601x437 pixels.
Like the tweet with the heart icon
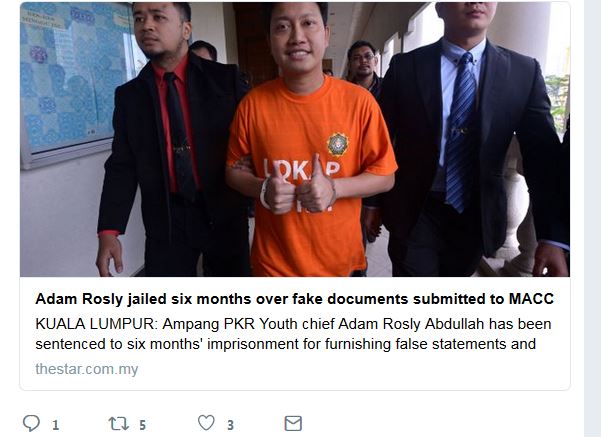point(206,423)
